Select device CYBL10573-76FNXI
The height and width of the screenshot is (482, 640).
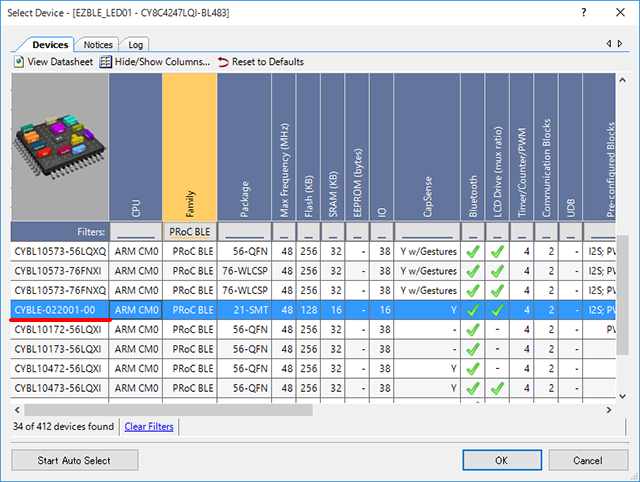tap(60, 271)
